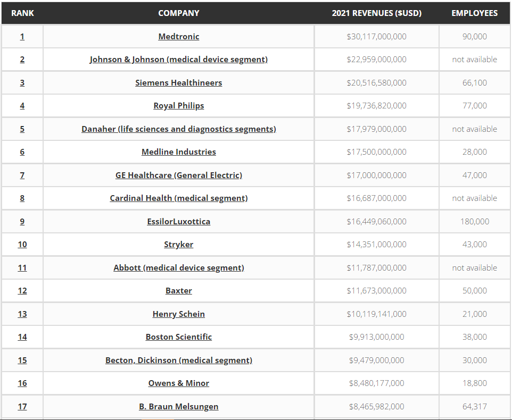This screenshot has height=420, width=512.
Task: Select rank number 10 link
Action: pyautogui.click(x=22, y=245)
